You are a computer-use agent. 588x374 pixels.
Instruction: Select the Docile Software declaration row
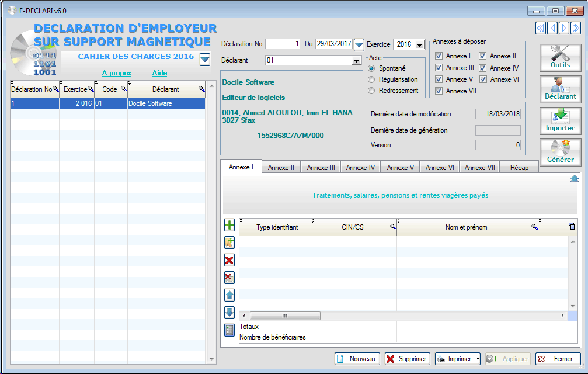107,103
